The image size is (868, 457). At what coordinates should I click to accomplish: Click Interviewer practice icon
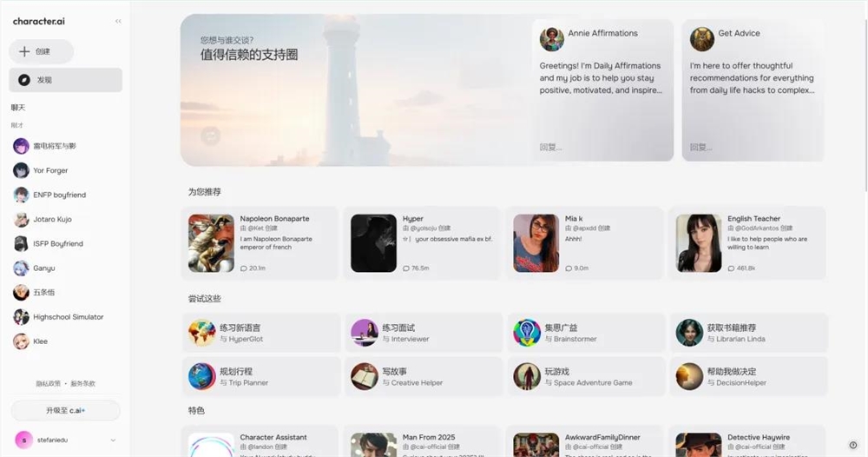pos(365,333)
